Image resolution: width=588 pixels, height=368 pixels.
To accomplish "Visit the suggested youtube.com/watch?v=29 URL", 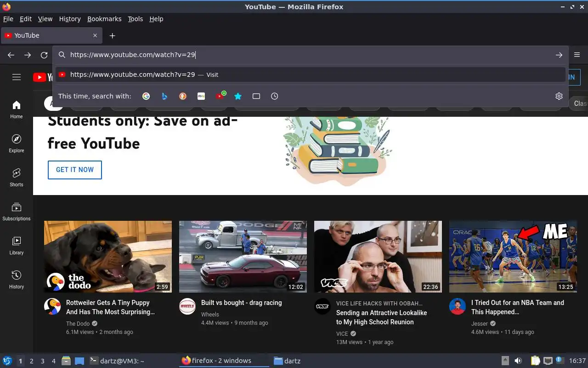I will coord(310,75).
